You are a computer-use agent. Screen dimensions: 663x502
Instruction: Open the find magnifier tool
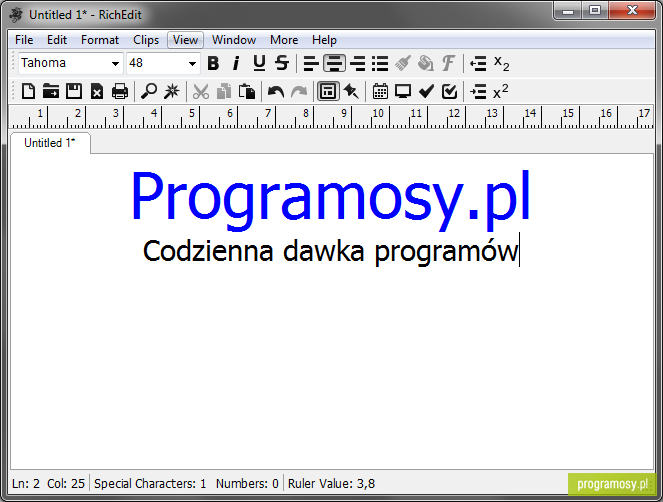[x=149, y=91]
